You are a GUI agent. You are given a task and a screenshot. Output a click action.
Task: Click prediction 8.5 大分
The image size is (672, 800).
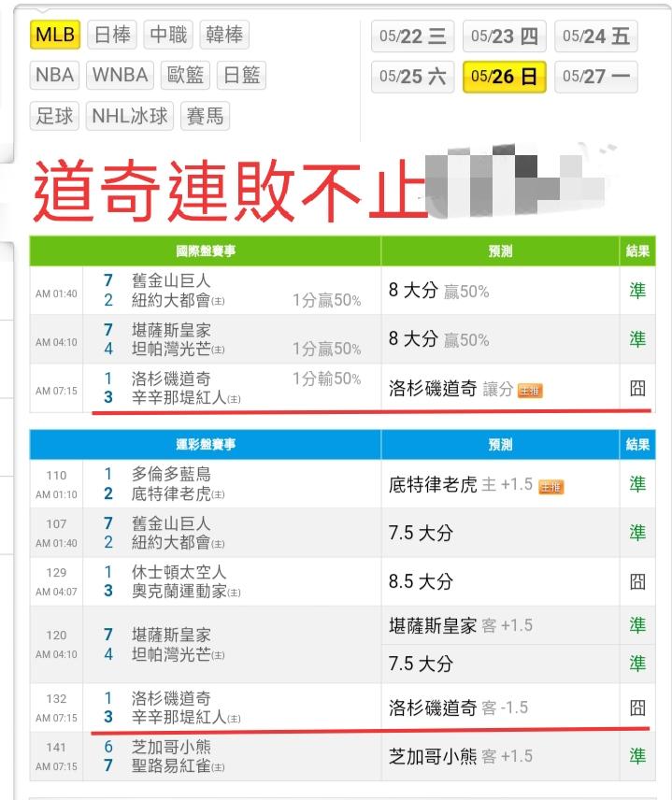[421, 581]
